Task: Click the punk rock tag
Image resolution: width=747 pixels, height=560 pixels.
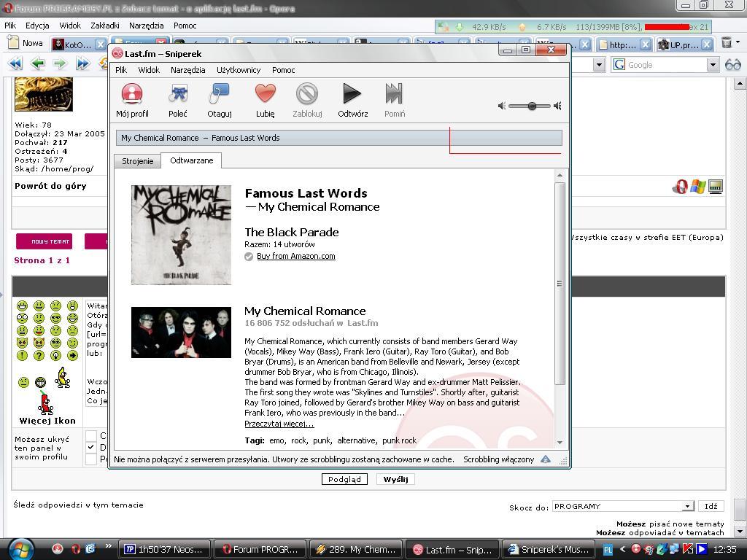Action: (x=399, y=440)
